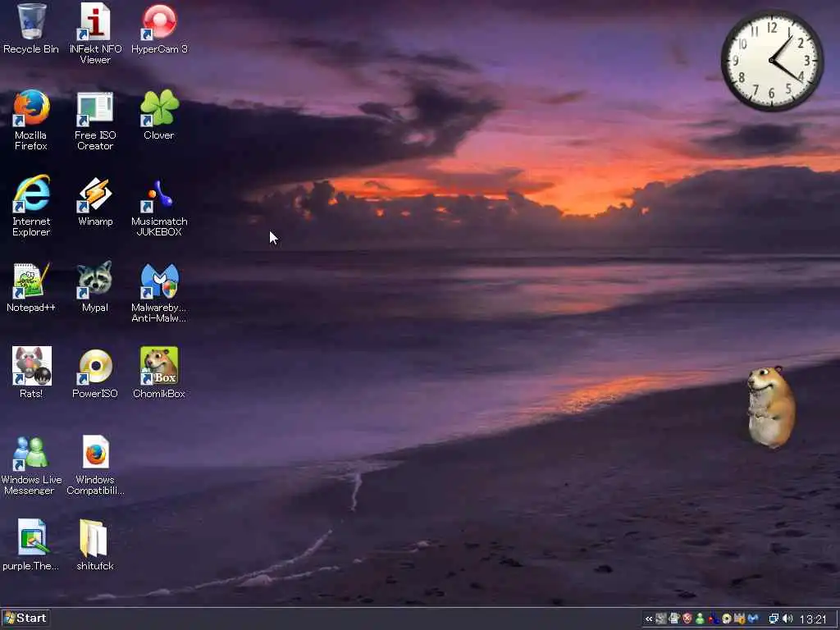Click the network connection tray icon
This screenshot has width=840, height=630.
pos(774,619)
